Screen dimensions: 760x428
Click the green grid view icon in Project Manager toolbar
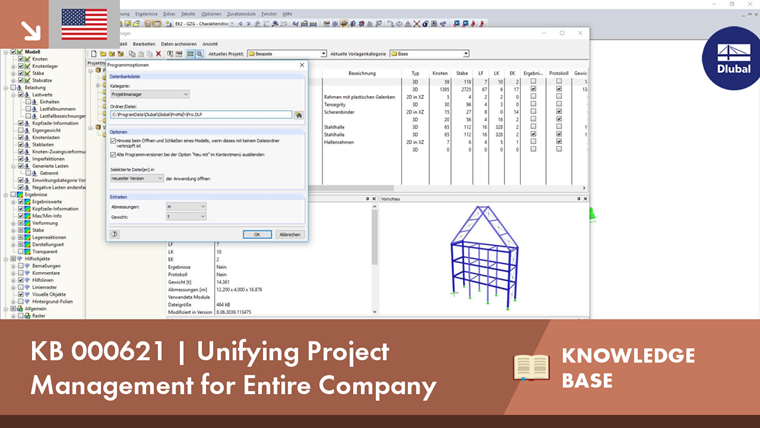tap(190, 54)
